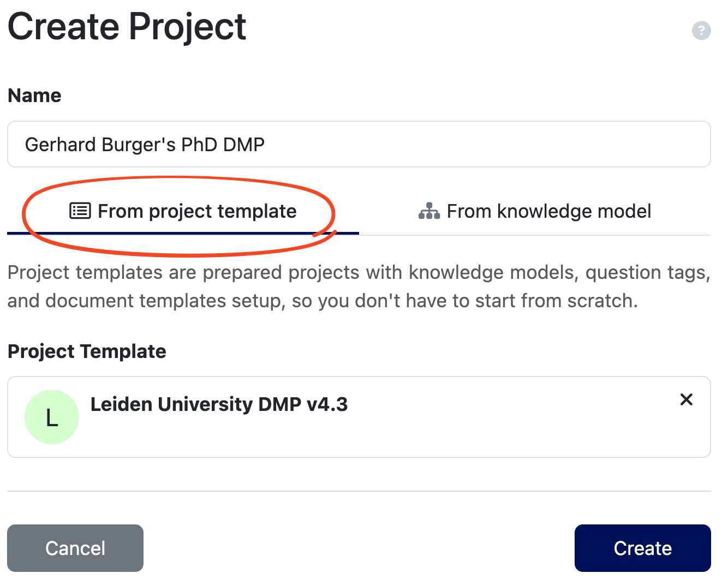Click the help question mark icon

701,30
